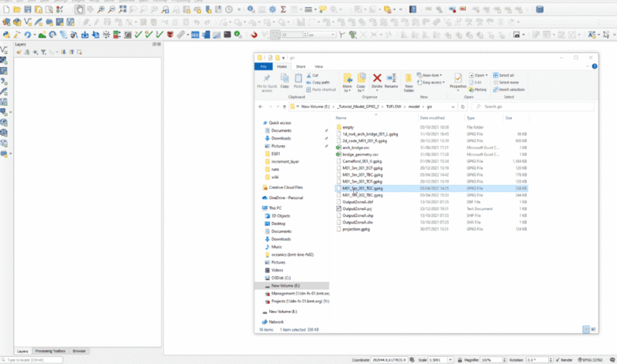Click the Delete icon in Explorer ribbon
The image size is (617, 364).
point(378,79)
